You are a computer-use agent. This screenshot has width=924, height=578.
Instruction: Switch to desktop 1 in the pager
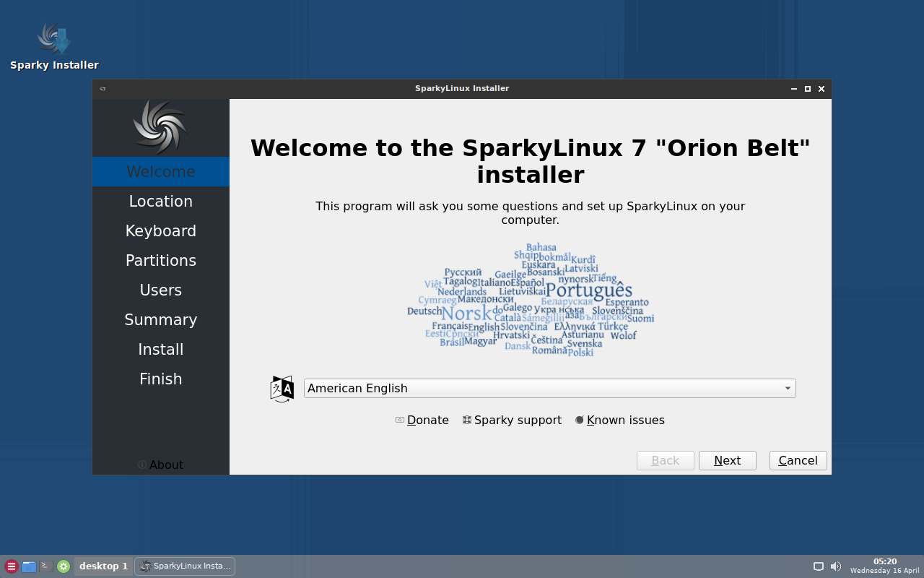[103, 566]
